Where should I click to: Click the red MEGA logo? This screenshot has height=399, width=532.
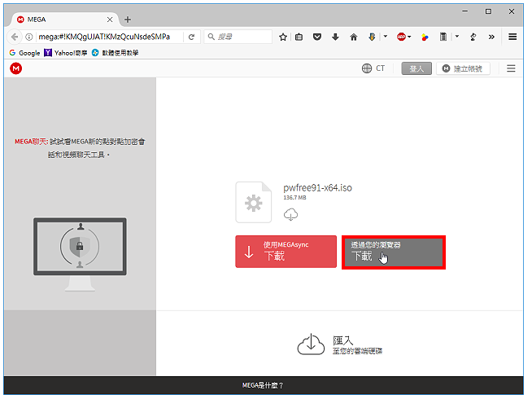tap(16, 68)
